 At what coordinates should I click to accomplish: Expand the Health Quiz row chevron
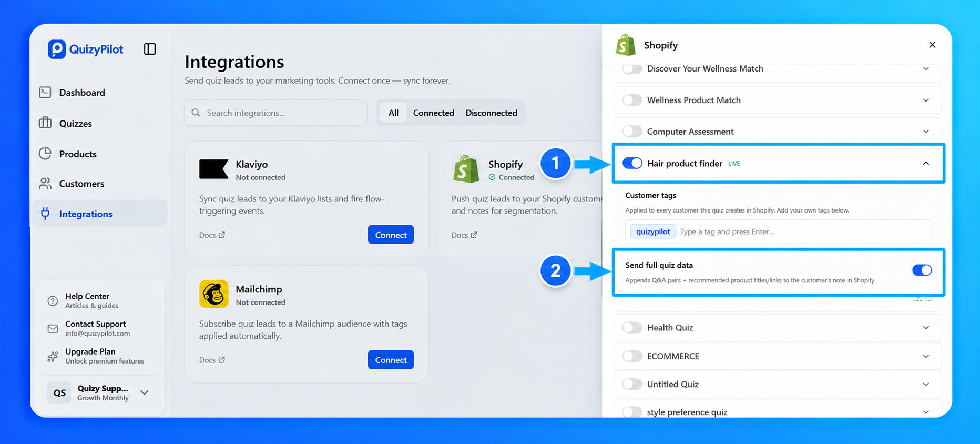tap(926, 328)
